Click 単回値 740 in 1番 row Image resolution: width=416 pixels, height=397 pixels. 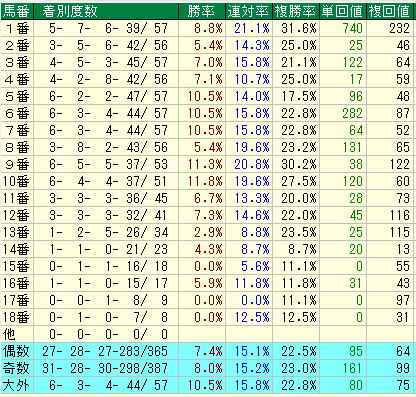coord(353,29)
